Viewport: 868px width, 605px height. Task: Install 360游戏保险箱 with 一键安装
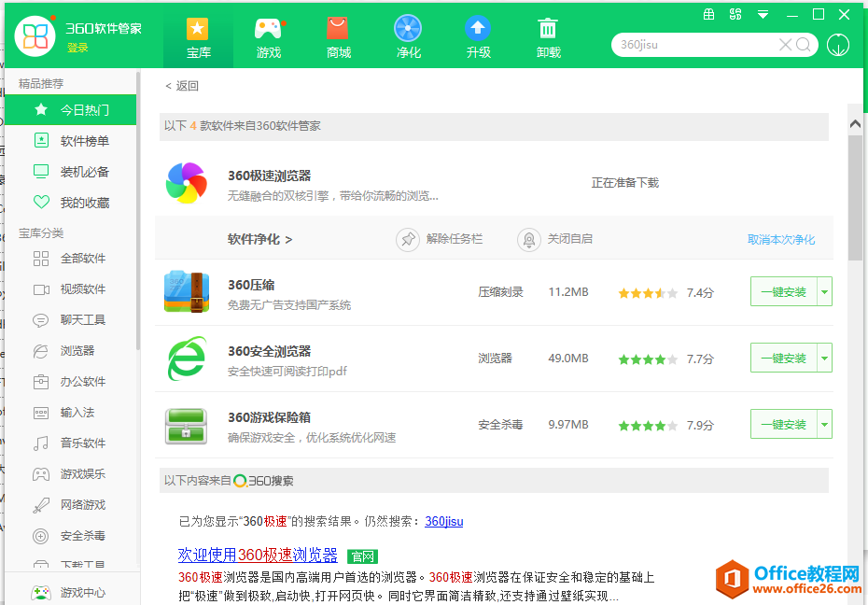(783, 425)
